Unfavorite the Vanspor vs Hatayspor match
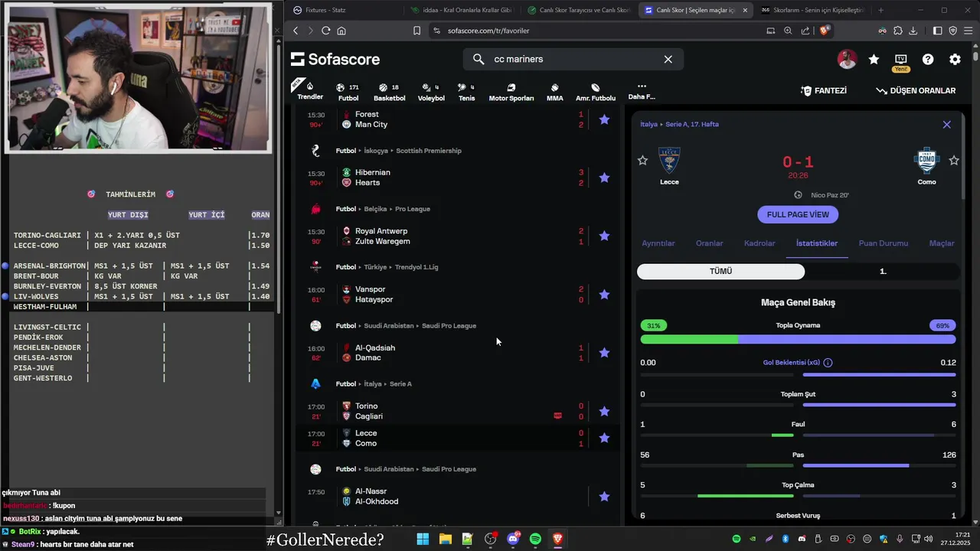980x551 pixels. (x=604, y=295)
